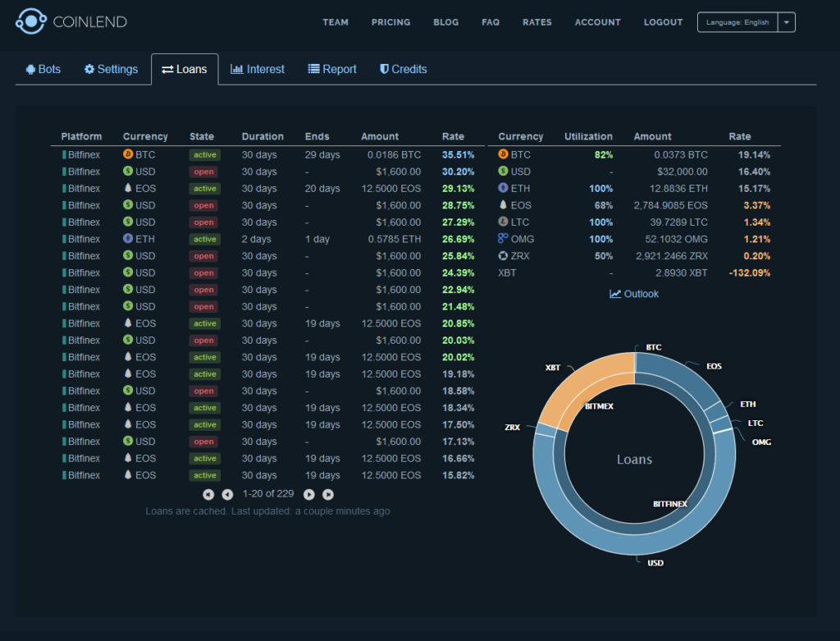Jump to last page of loans
840x641 pixels.
[x=328, y=495]
